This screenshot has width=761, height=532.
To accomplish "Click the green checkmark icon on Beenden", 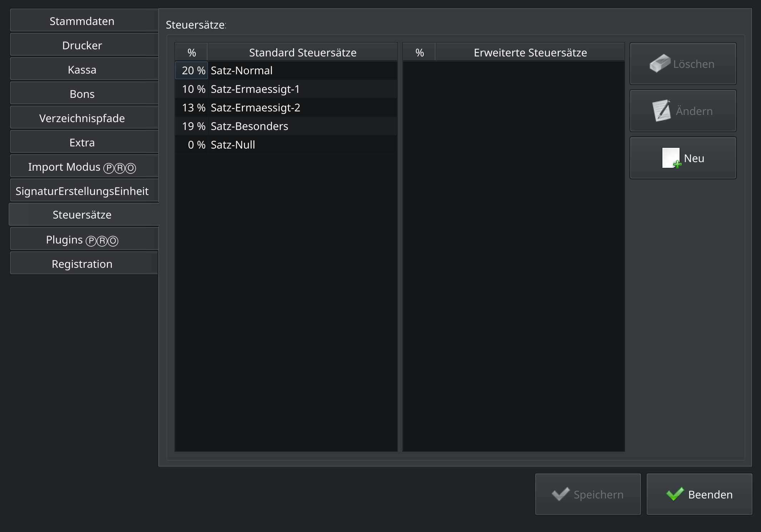I will (x=675, y=494).
